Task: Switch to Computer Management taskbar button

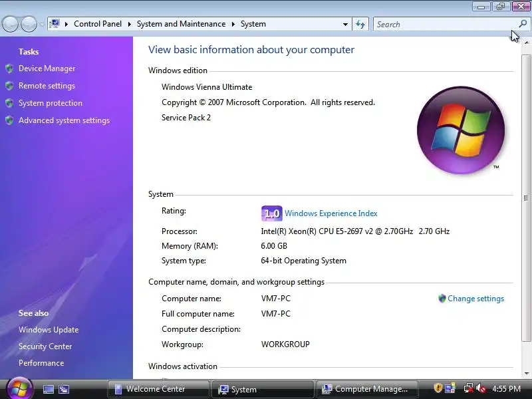Action: 367,389
